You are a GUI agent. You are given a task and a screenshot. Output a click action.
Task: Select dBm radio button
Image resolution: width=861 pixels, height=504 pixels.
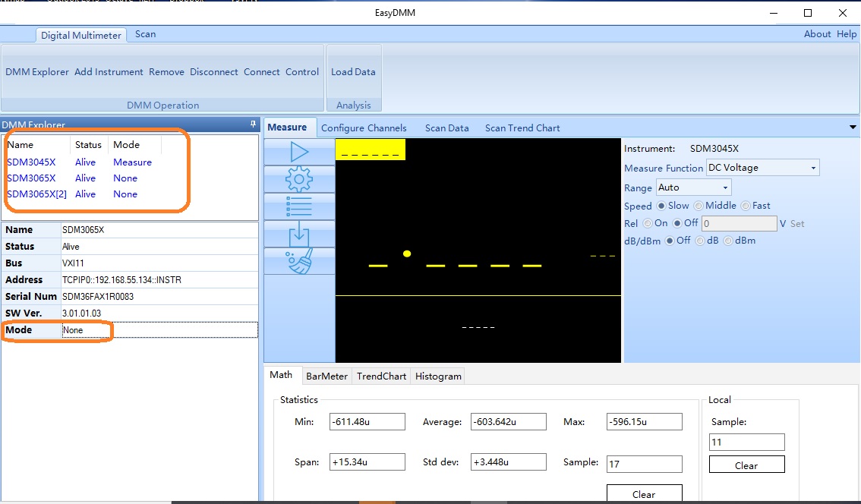(x=728, y=241)
